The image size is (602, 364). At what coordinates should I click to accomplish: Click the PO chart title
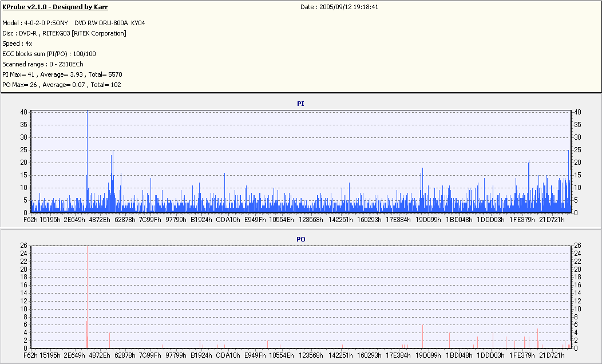point(300,239)
